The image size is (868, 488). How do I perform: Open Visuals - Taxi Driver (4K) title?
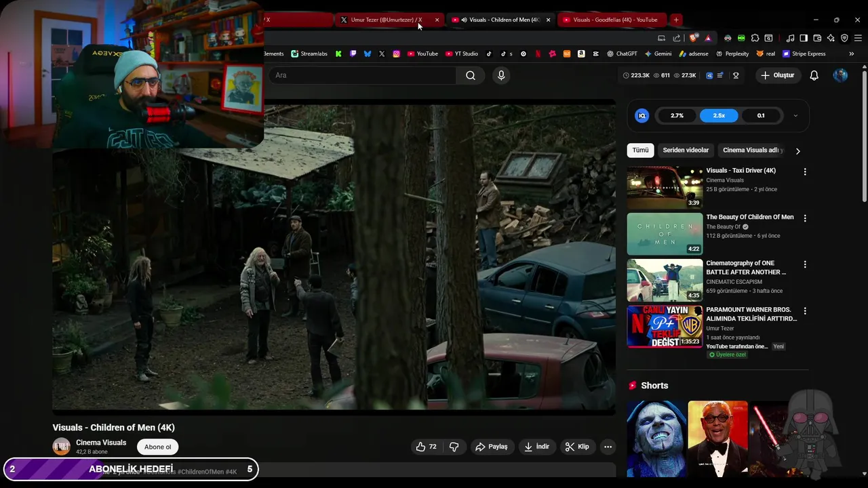pyautogui.click(x=741, y=171)
